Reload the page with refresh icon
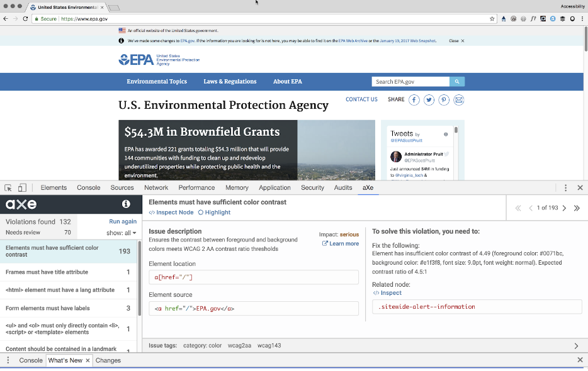Viewport: 588px width, 371px height. pos(25,18)
